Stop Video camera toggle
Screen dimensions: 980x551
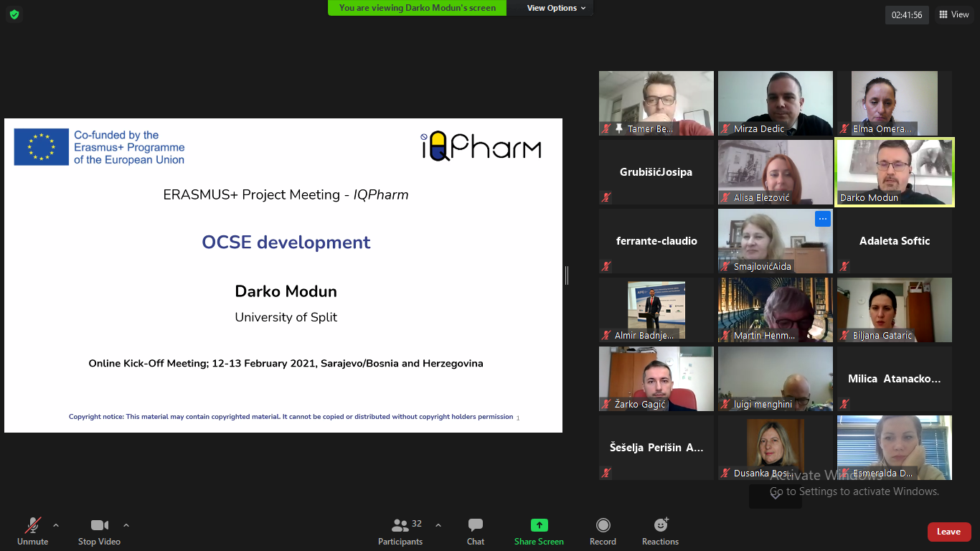[x=99, y=532]
